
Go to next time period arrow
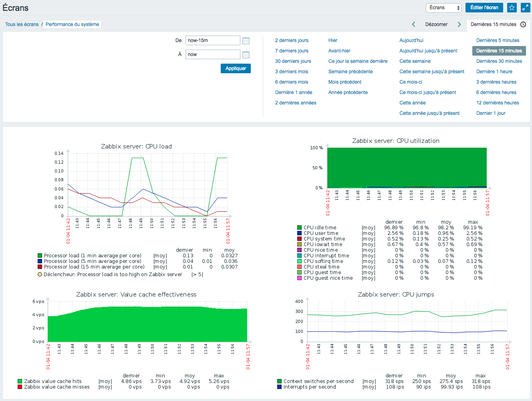click(459, 24)
